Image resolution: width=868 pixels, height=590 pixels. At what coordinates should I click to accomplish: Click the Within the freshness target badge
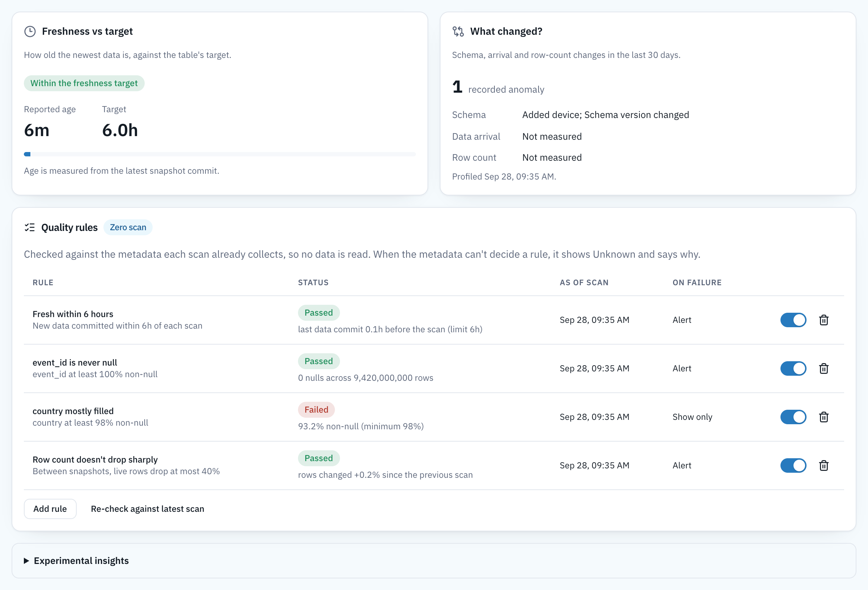tap(84, 83)
